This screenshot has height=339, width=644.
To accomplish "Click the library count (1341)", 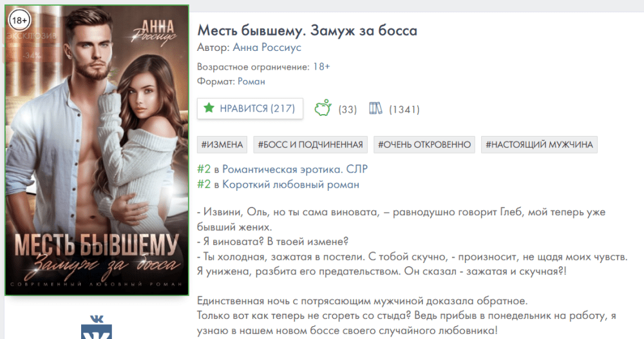I will [404, 110].
